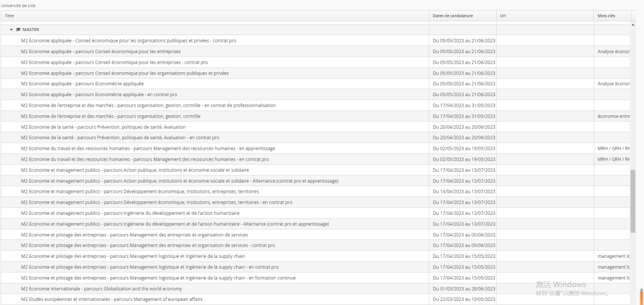This screenshot has width=644, height=305.
Task: Click dates for Management des entreprises organisation de services - contrat pro
Action: click(464, 245)
